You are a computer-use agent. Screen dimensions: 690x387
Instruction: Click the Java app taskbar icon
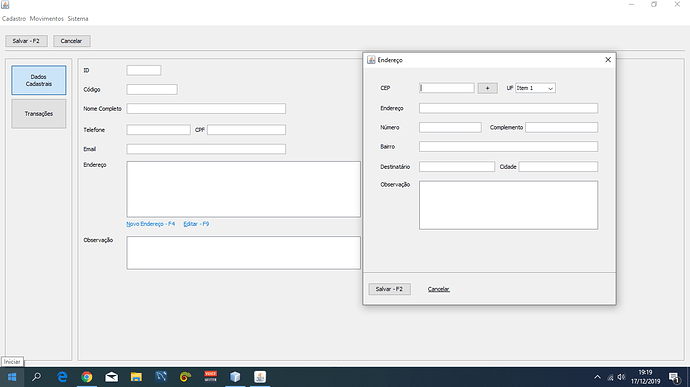[260, 377]
